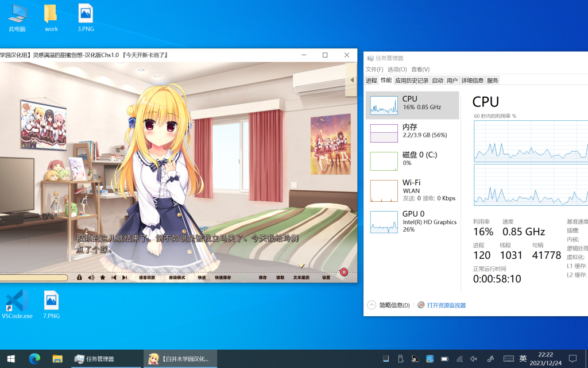Select the 磁盘 0 (C:) disk thumbnail
Screen dimensions: 588x368
tap(384, 161)
